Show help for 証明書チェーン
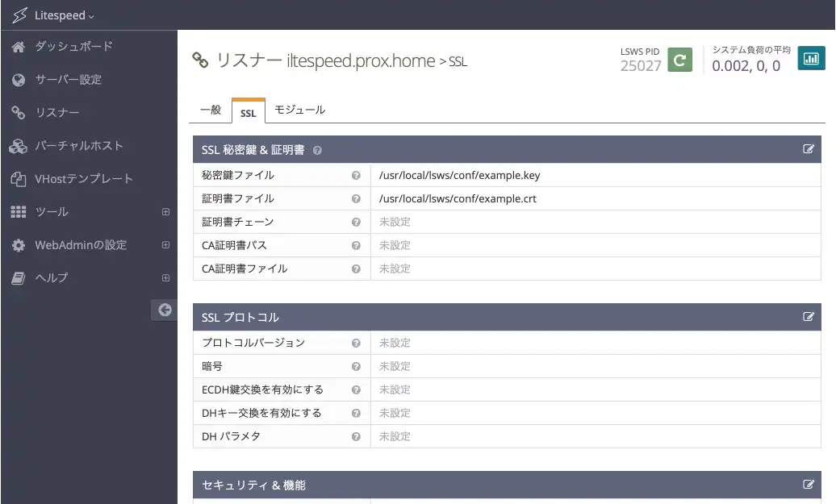Image resolution: width=836 pixels, height=504 pixels. tap(356, 223)
